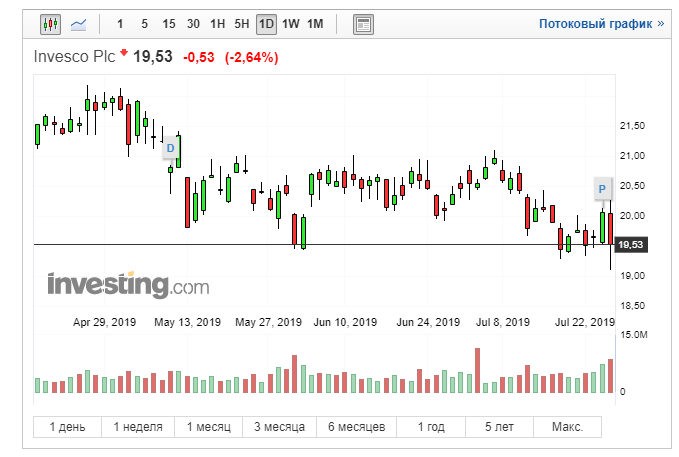Click the -0,53 price change value
Image resolution: width=679 pixels, height=457 pixels.
199,57
